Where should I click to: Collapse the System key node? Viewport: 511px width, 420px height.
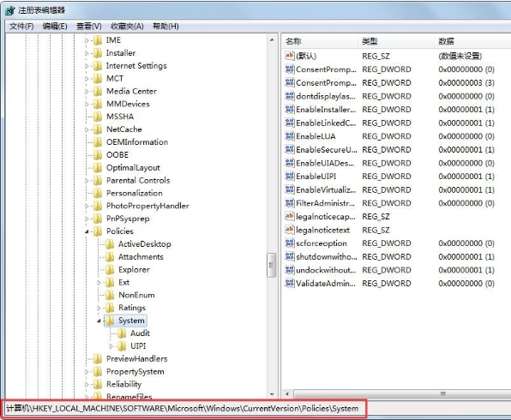click(x=99, y=321)
